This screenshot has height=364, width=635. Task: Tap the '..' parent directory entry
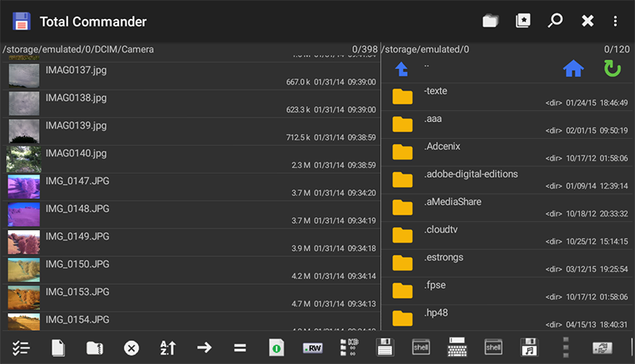[x=426, y=66]
